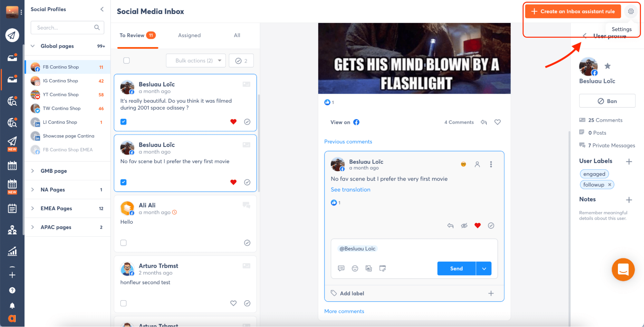Click the sentiment emoji icon on comment
The height and width of the screenshot is (327, 644).
coord(463,164)
